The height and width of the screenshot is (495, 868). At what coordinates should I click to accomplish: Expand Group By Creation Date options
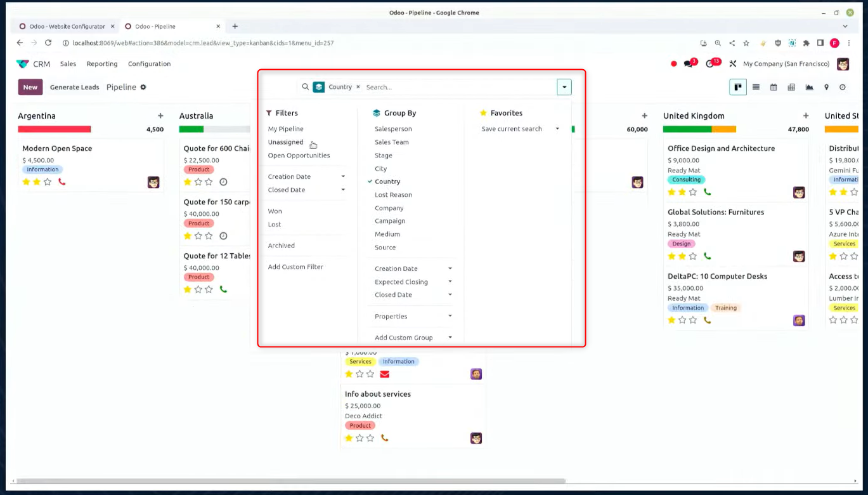coord(413,268)
